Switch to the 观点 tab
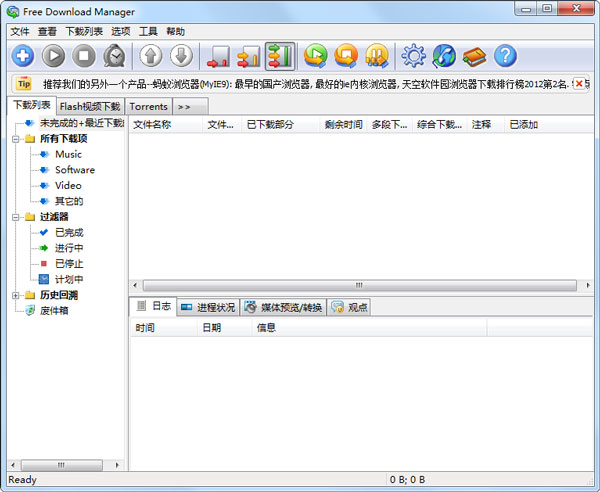Viewport: 600px width, 492px height. coord(349,307)
